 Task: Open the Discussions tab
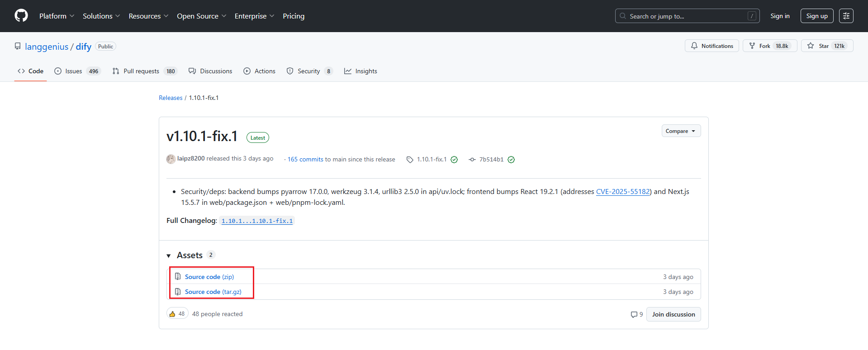210,71
